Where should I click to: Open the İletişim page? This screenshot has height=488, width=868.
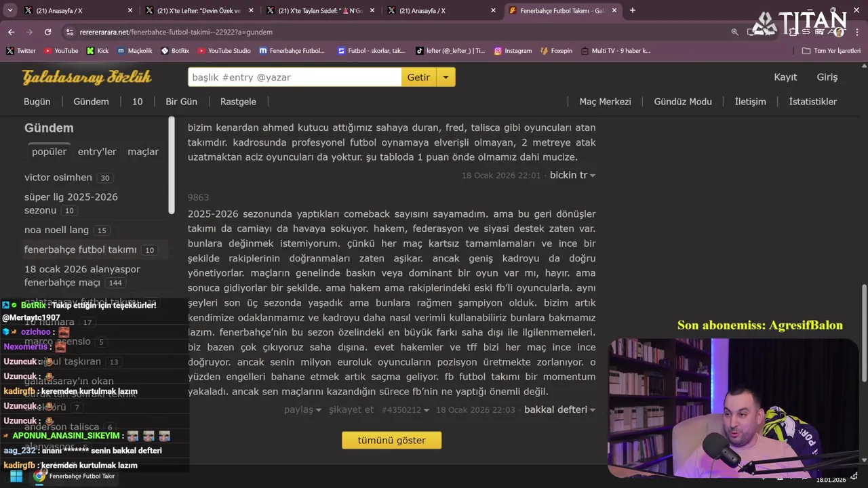(750, 102)
